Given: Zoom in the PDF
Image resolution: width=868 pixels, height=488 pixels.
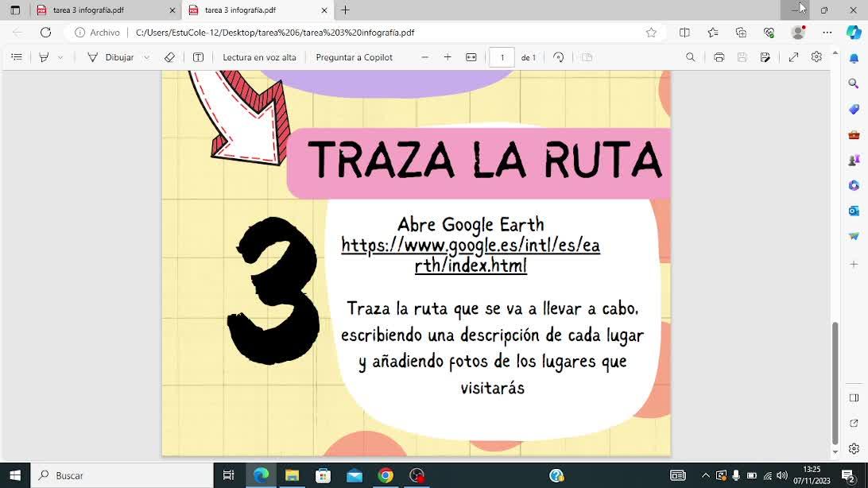Looking at the screenshot, I should coord(448,57).
